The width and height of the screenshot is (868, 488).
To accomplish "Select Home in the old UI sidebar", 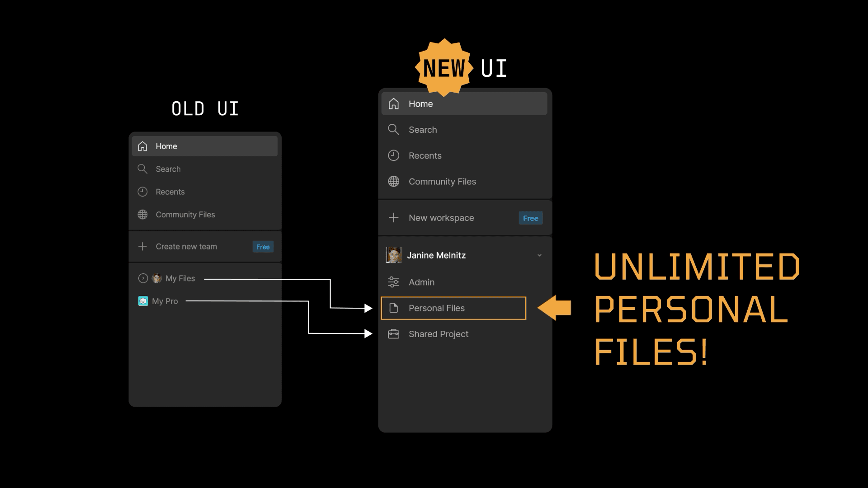I will click(166, 146).
